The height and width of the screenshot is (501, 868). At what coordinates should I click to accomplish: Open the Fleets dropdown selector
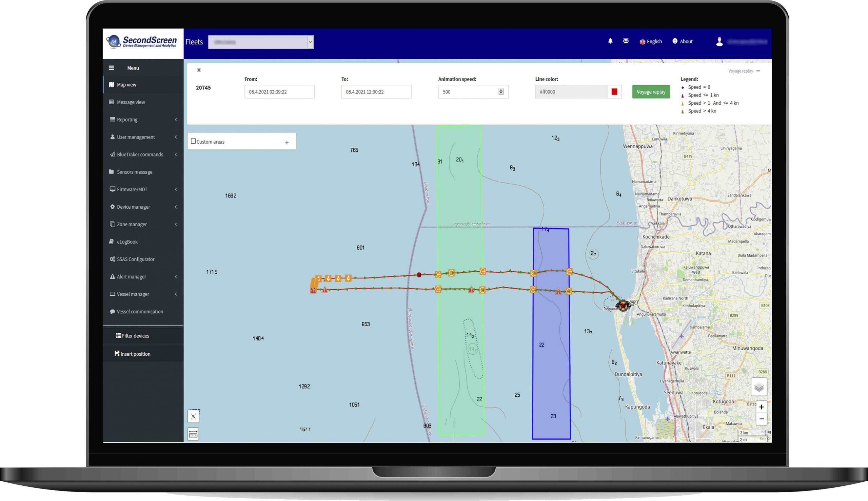261,42
